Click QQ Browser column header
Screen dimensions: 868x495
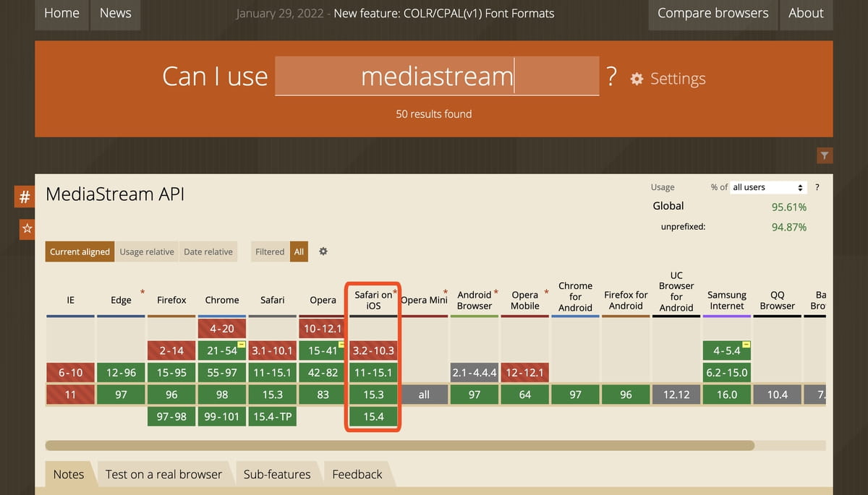[x=778, y=300]
